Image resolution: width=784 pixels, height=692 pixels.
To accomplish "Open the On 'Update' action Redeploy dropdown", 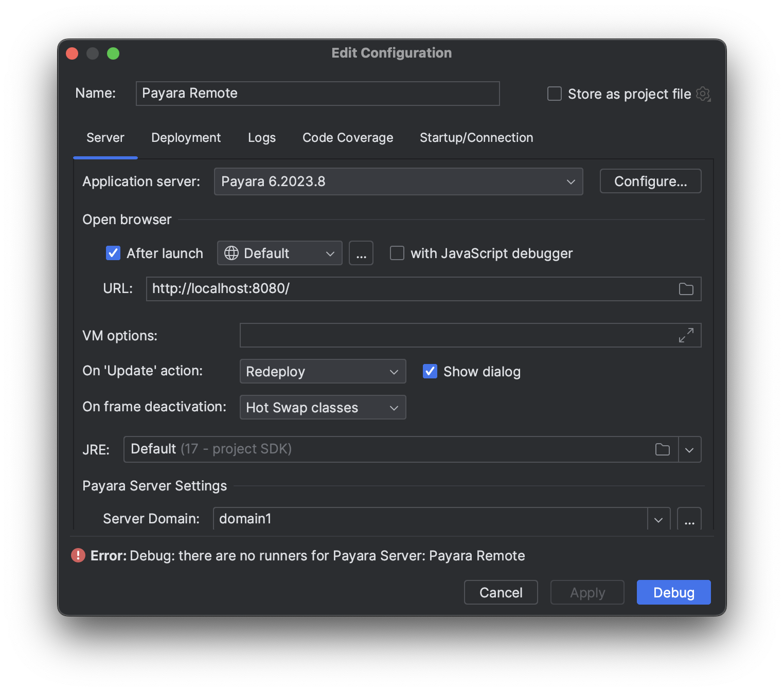I will 323,371.
